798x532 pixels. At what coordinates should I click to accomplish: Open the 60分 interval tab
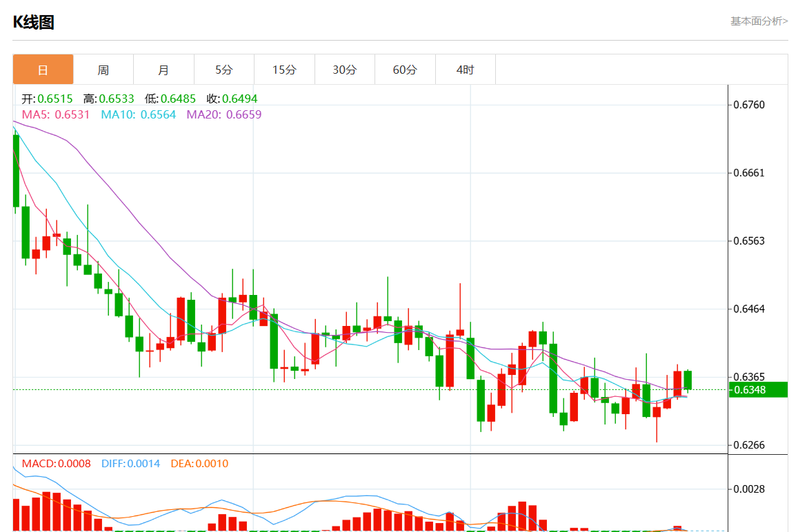[x=405, y=69]
